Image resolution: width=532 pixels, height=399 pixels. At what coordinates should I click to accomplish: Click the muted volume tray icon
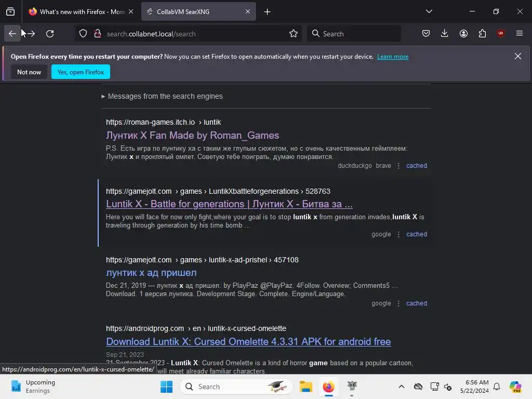click(x=448, y=387)
